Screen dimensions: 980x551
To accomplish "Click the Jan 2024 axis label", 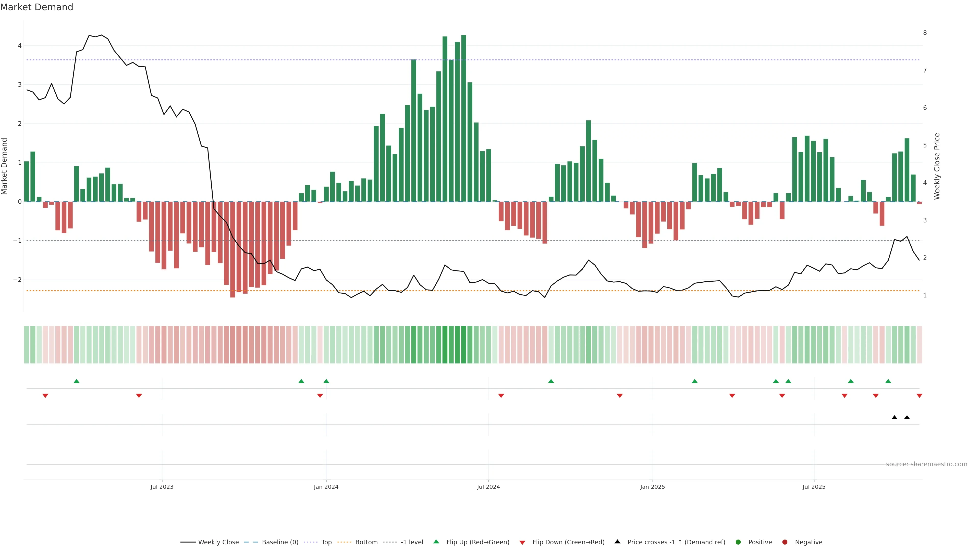I will click(326, 487).
